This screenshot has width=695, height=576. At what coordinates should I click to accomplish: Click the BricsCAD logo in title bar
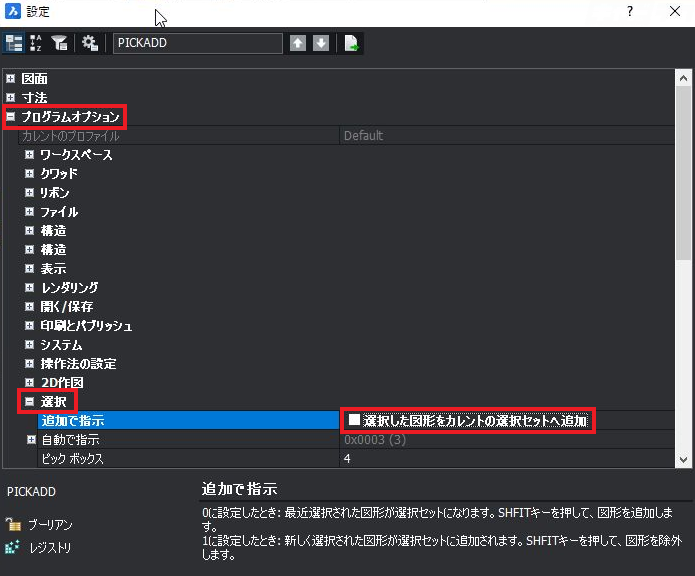12,12
